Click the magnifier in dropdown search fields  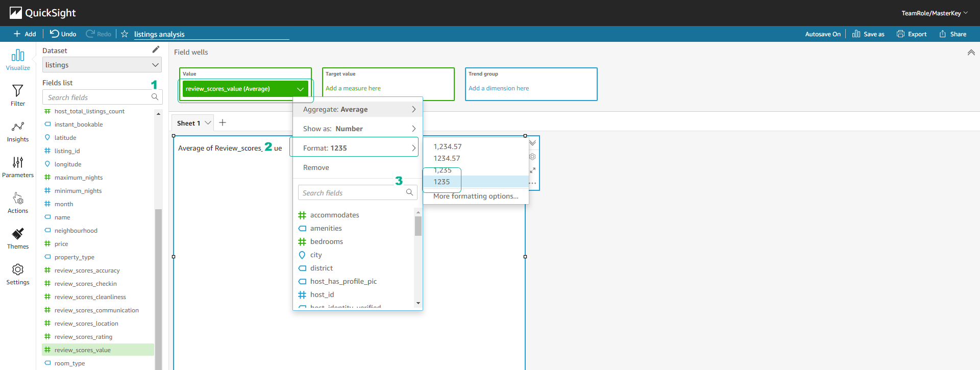[409, 192]
